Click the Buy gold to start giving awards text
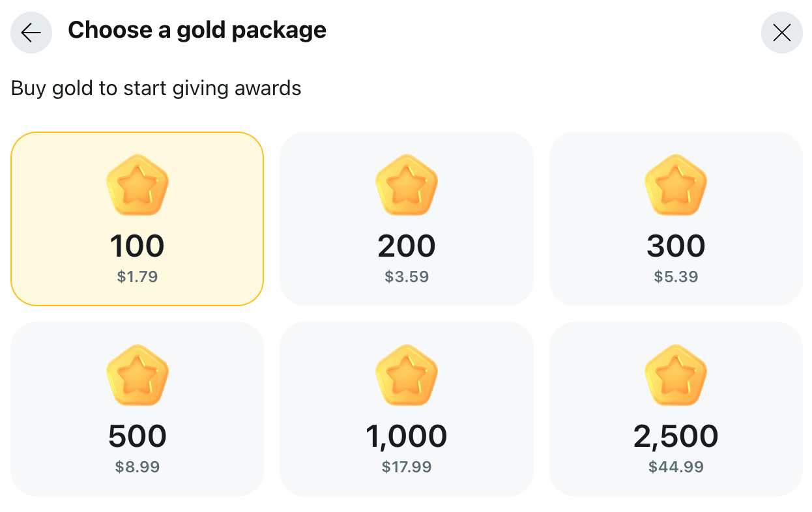Viewport: 812px width, 512px height. click(155, 88)
